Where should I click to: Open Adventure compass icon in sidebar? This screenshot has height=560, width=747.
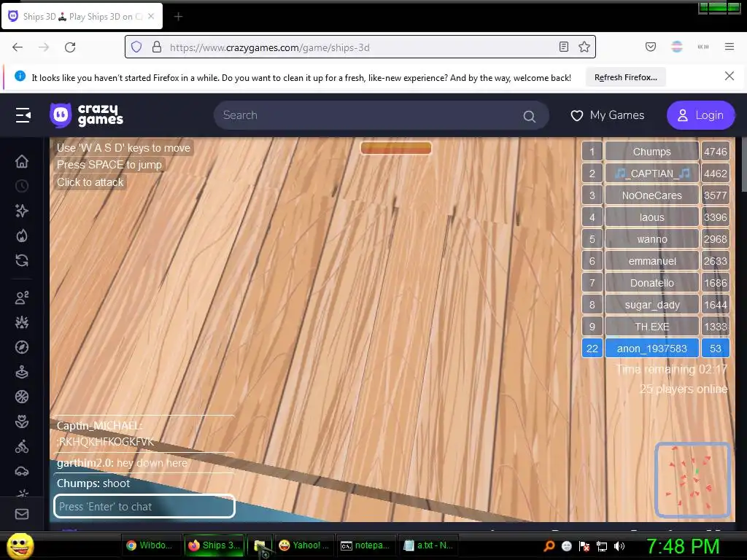[22, 347]
